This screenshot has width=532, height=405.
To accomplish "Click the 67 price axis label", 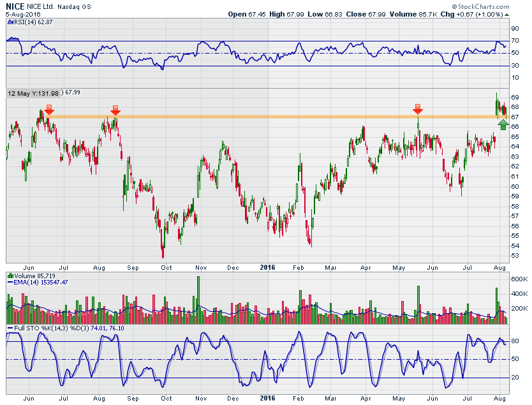I will (x=515, y=117).
